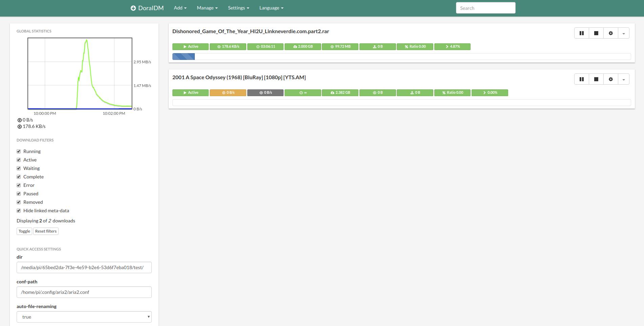Image resolution: width=644 pixels, height=326 pixels.
Task: Uncheck the Complete filter checkbox
Action: pyautogui.click(x=19, y=177)
